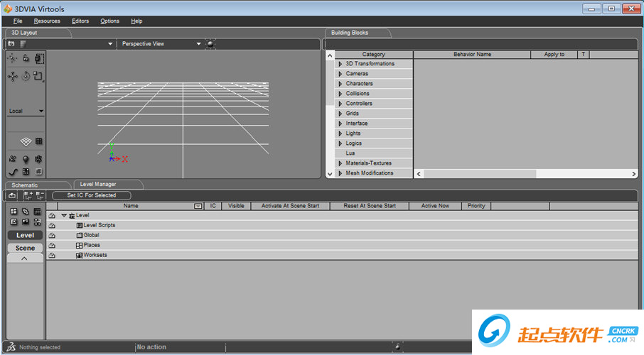Select the pointer selection tool in 3D Layout
Screen dimensions: 644x355
coord(13,58)
